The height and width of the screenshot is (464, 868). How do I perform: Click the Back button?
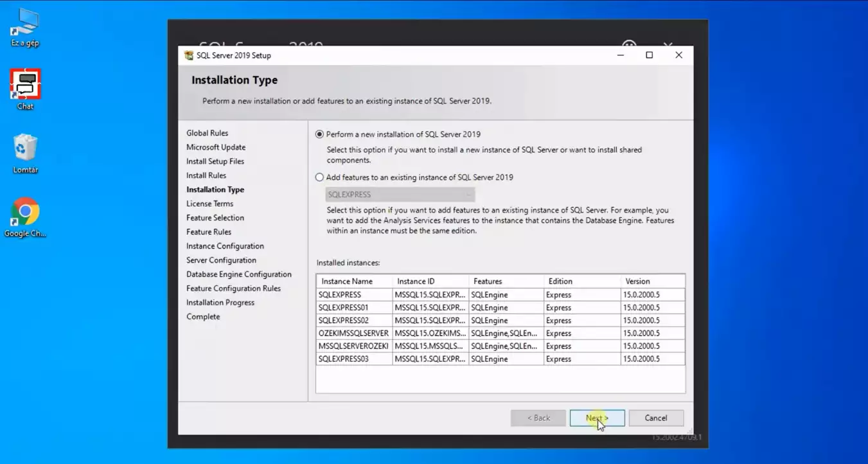(x=538, y=418)
